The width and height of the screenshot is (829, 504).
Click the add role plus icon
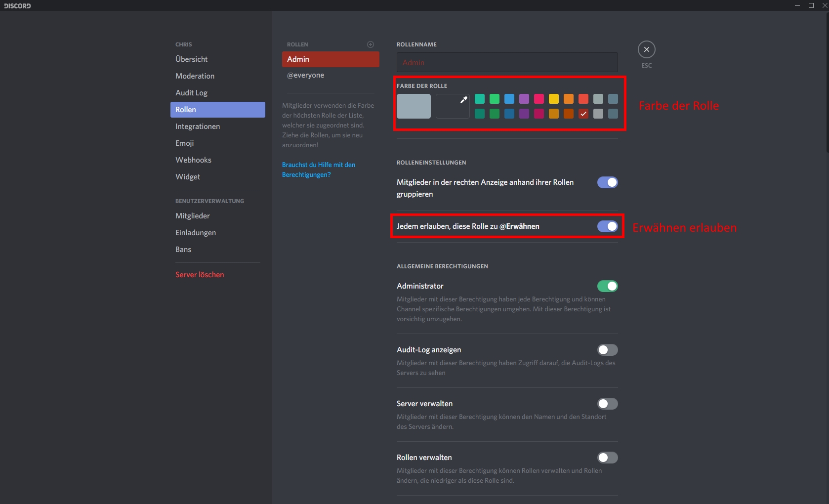[x=371, y=44]
